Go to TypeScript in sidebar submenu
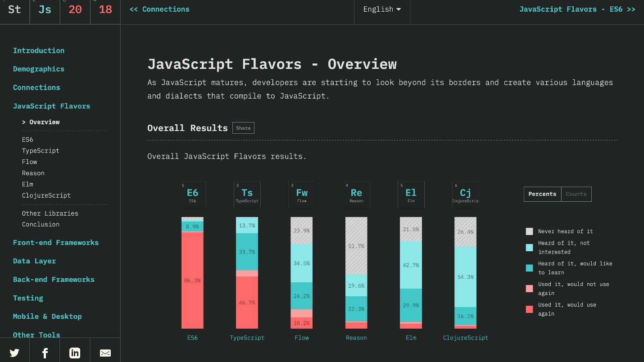This screenshot has height=362, width=644. (41, 151)
